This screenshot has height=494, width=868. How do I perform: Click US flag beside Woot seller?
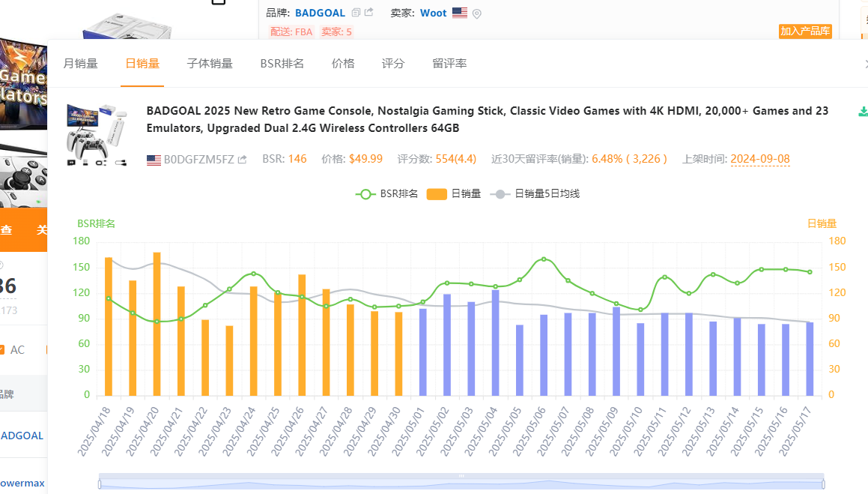[460, 13]
